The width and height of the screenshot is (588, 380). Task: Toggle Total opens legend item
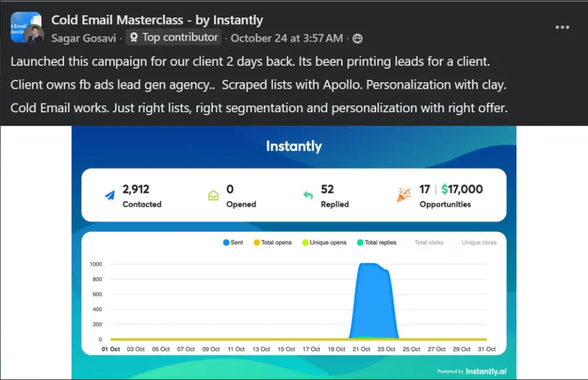point(272,243)
